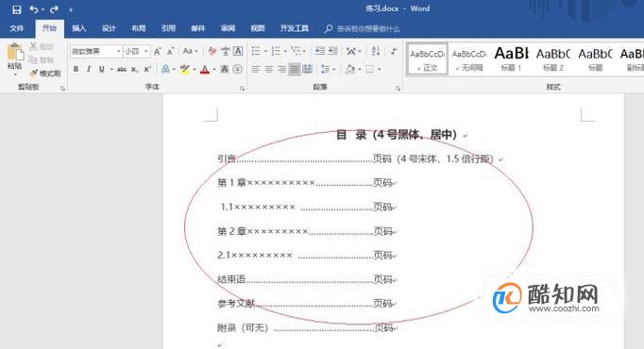The image size is (644, 349).
Task: Open the font size dropdown (小四)
Action: click(x=146, y=51)
